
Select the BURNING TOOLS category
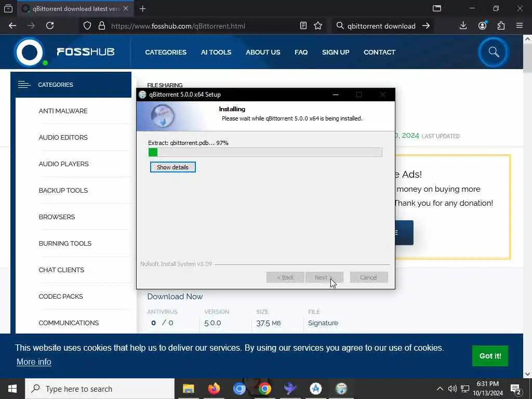click(65, 243)
